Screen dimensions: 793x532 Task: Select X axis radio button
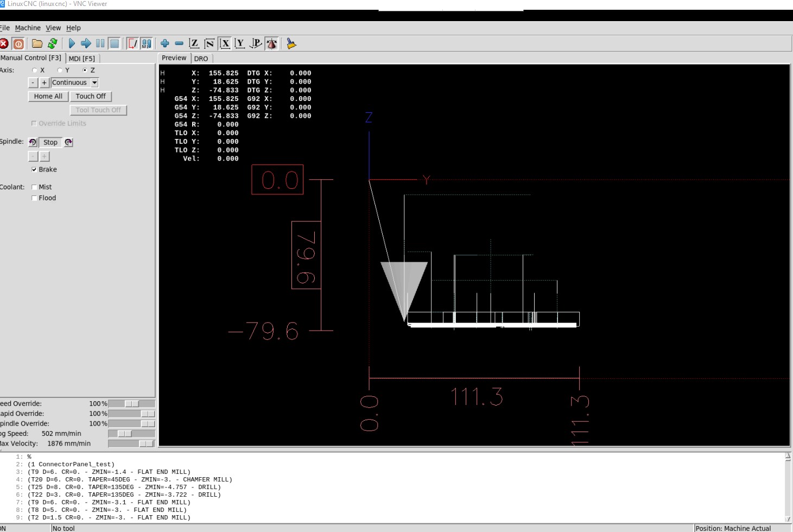click(35, 70)
